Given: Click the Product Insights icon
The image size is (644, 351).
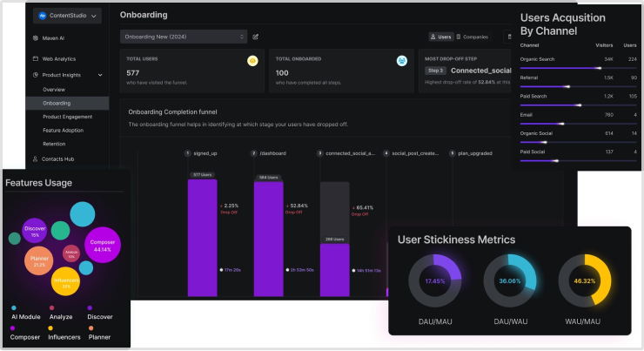Looking at the screenshot, I should 36,75.
